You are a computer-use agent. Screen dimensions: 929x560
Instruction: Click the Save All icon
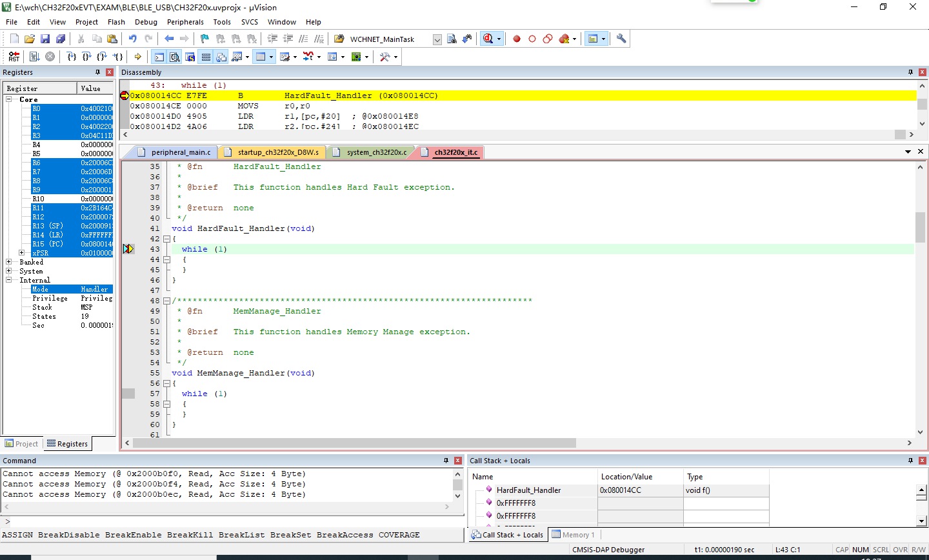click(61, 39)
